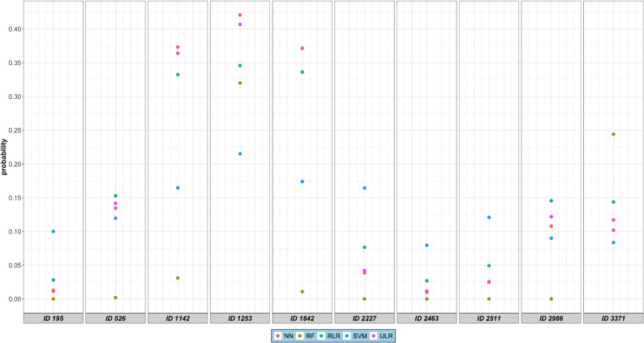Click the red NN point in ID 3371 panel
This screenshot has width=644, height=343.
(x=613, y=230)
